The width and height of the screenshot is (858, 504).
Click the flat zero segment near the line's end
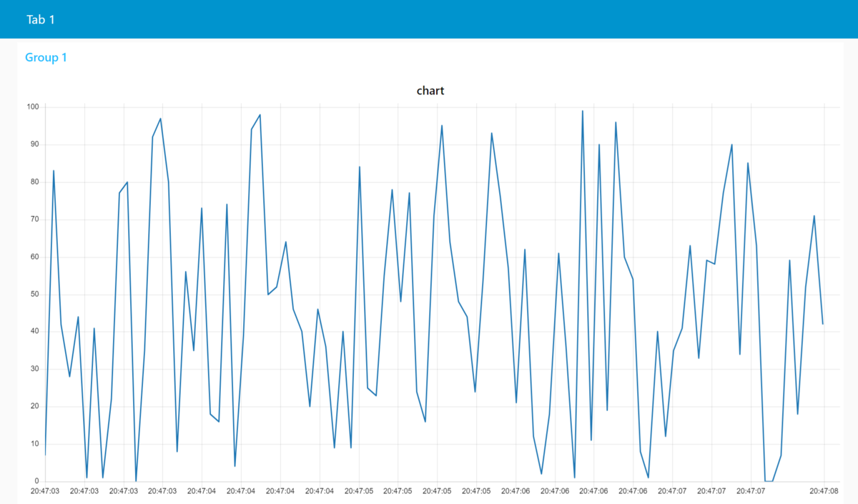pyautogui.click(x=769, y=481)
